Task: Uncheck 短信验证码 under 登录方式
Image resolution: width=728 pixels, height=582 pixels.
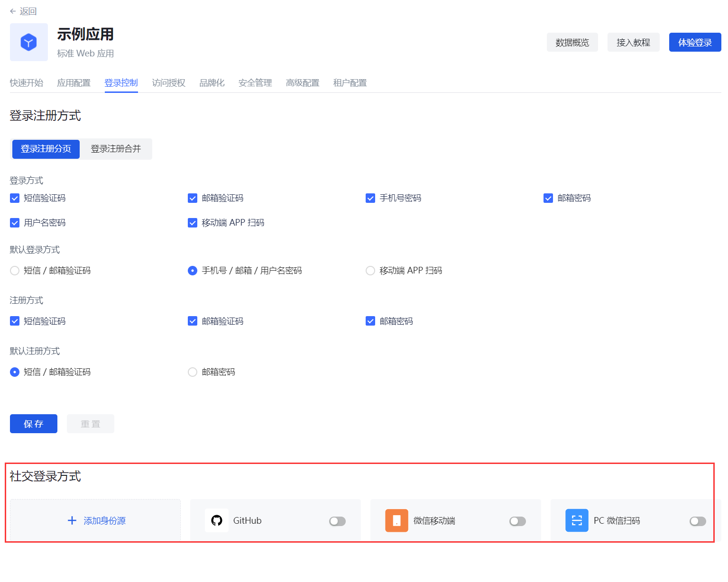Action: [15, 198]
